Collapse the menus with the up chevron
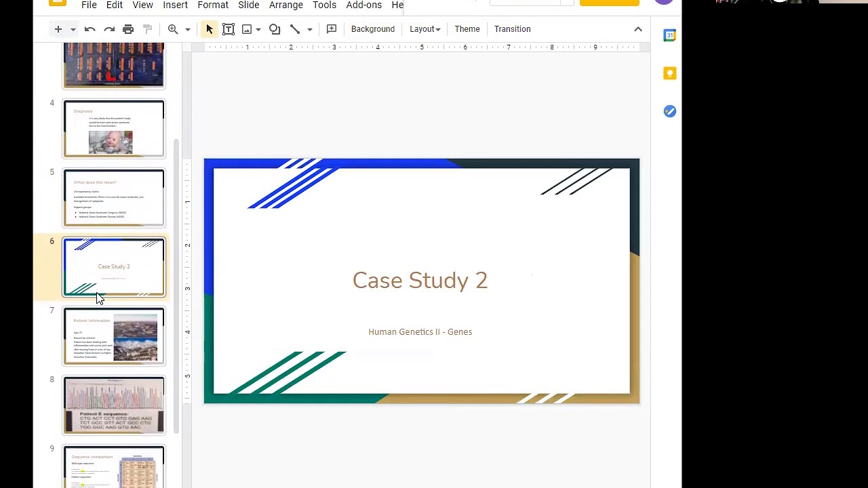Image resolution: width=868 pixels, height=488 pixels. [638, 29]
